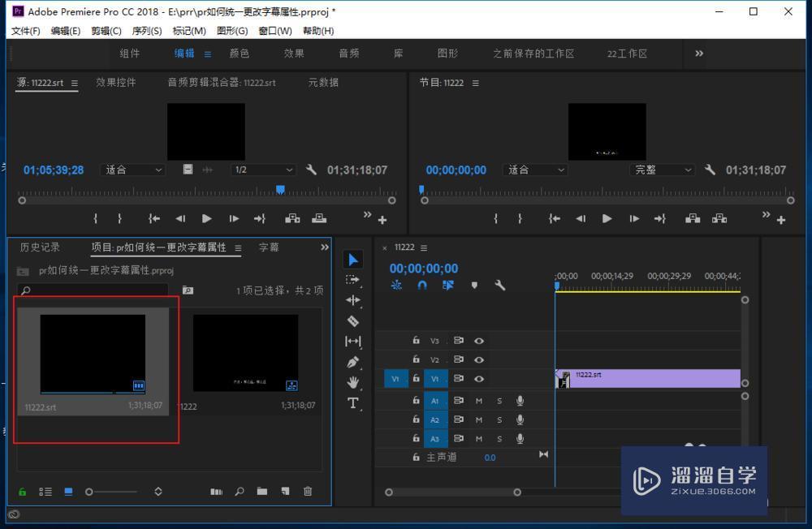
Task: Open 图形(G) menu
Action: pos(232,31)
